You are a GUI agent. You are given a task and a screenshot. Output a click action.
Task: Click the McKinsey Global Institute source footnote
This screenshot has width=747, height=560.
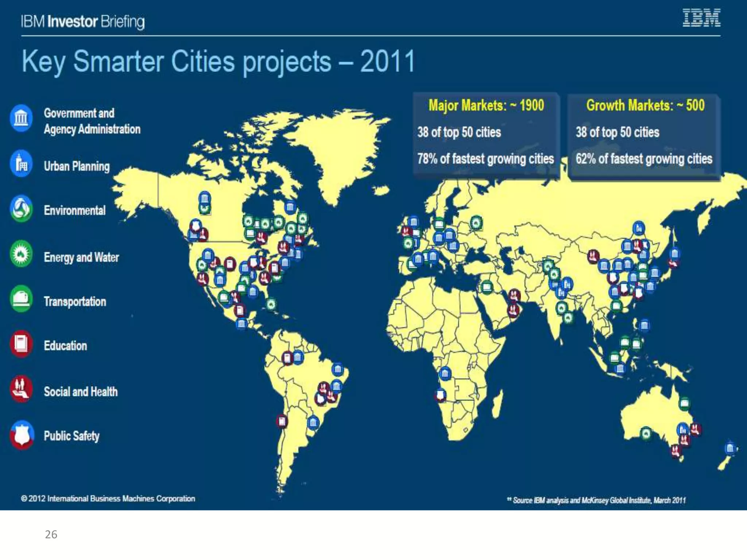coord(596,500)
